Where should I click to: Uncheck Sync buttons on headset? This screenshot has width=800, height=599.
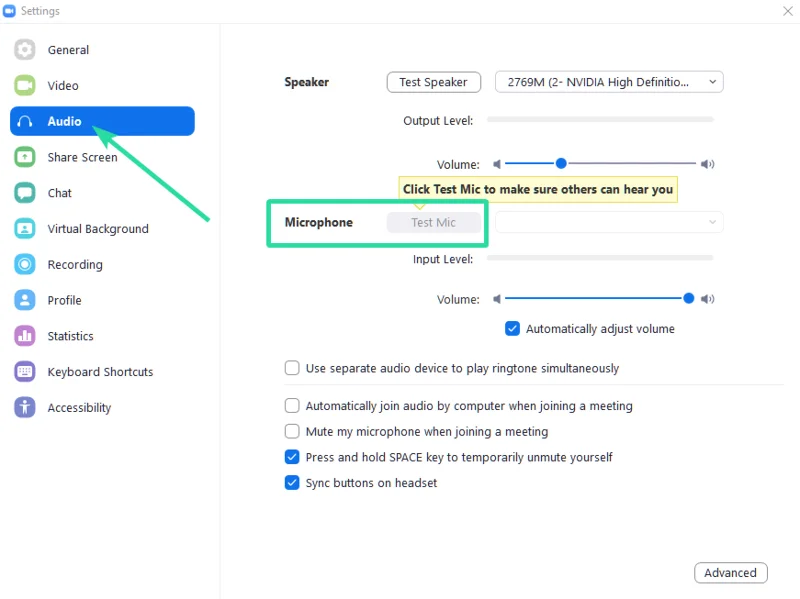pyautogui.click(x=292, y=482)
